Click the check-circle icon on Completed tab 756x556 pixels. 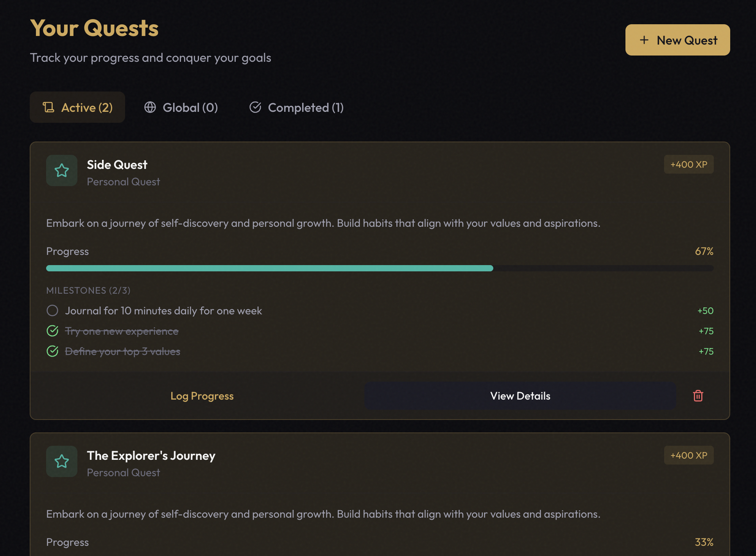255,107
